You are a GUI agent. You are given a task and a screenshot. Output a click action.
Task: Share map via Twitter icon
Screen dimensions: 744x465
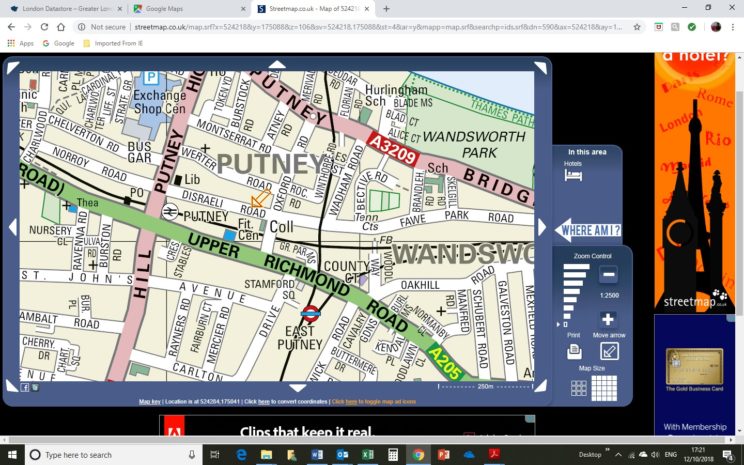tap(35, 387)
